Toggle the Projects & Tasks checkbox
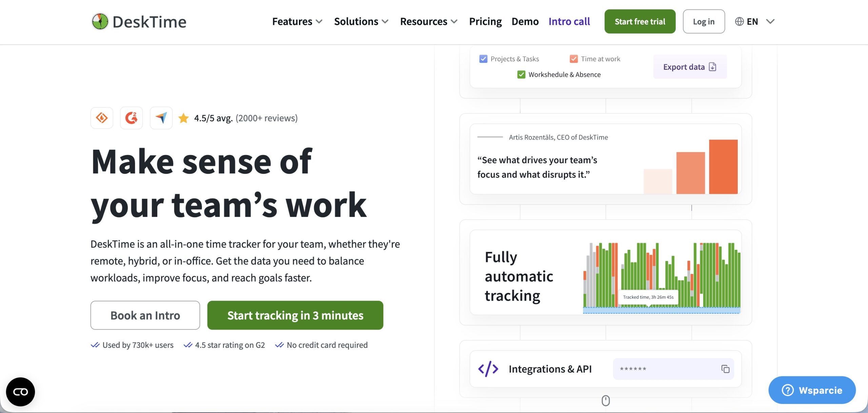Screen dimensions: 868x413 483,59
